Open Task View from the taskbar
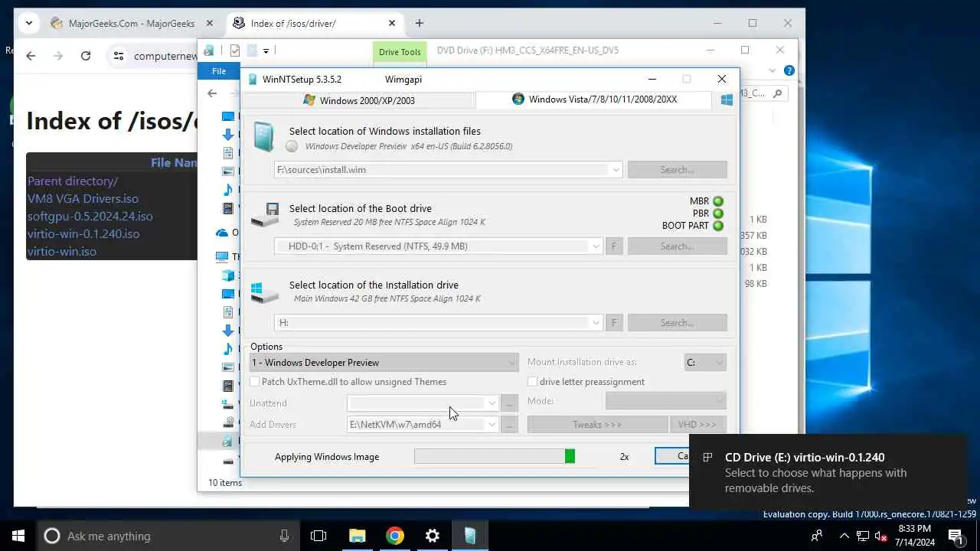980x551 pixels. tap(318, 536)
